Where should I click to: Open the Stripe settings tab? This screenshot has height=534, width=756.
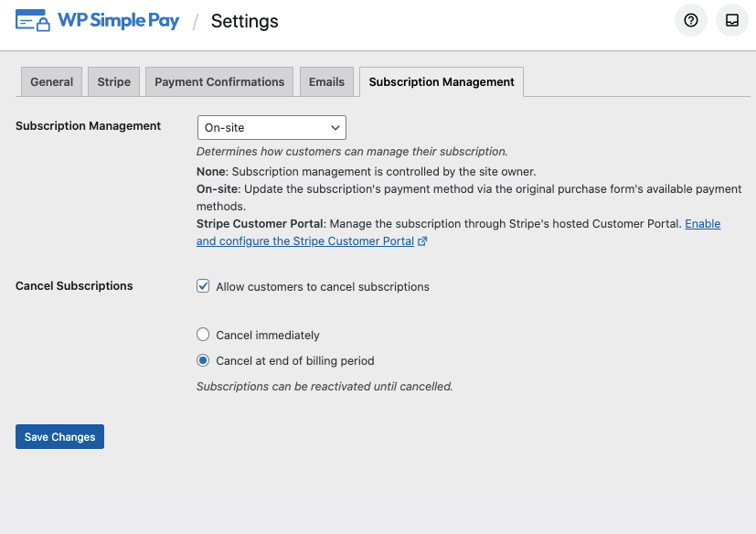pyautogui.click(x=114, y=81)
